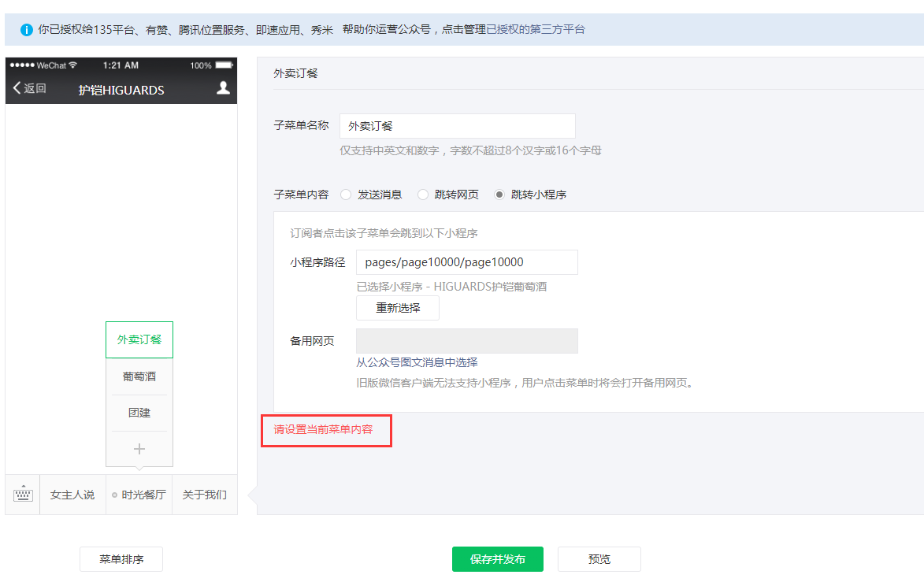
Task: Select the 跳转小程序 radio option
Action: pyautogui.click(x=499, y=195)
